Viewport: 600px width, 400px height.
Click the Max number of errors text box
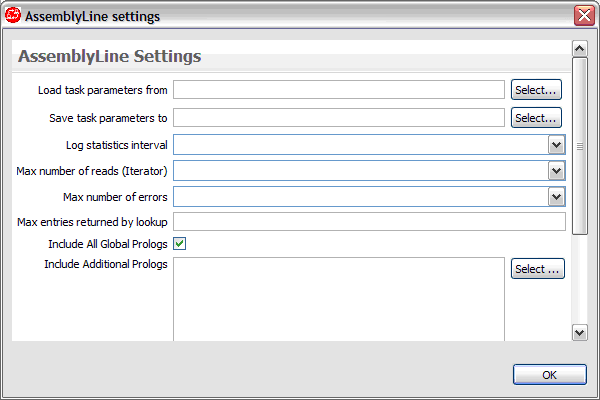pyautogui.click(x=361, y=197)
